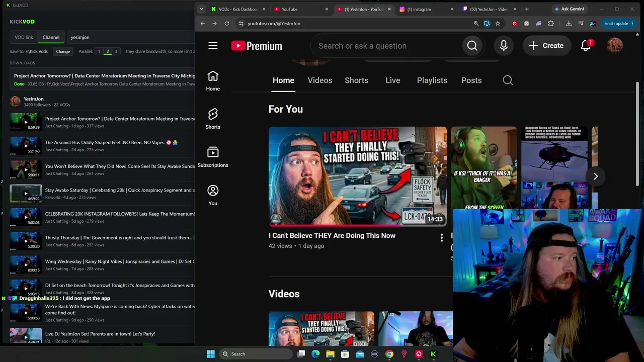Open Windows Start menu

[211, 354]
